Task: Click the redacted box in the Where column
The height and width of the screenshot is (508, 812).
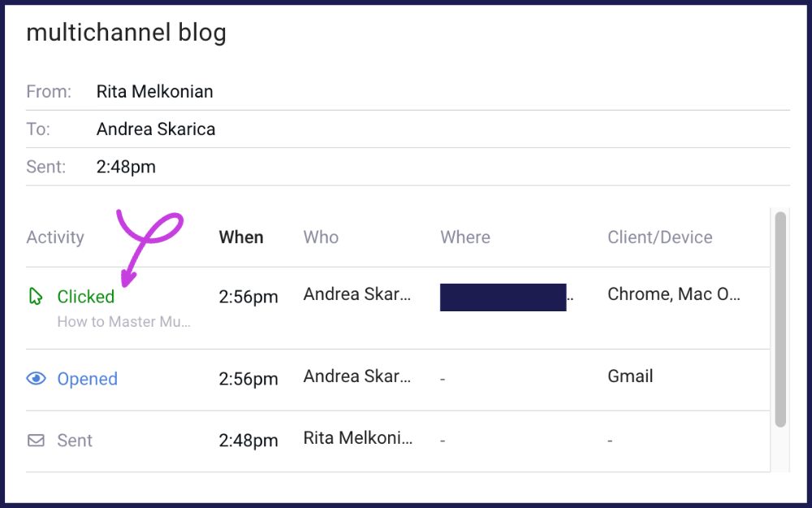Action: (503, 297)
